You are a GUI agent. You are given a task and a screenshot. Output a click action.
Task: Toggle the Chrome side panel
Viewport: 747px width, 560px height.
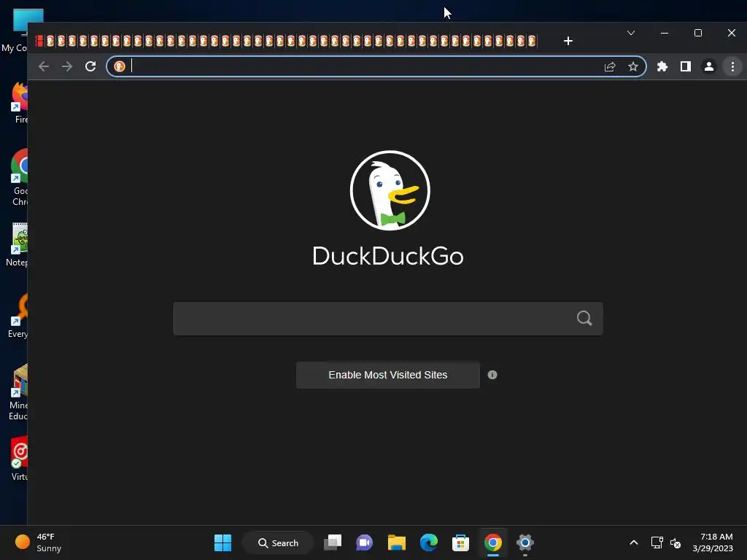point(686,66)
